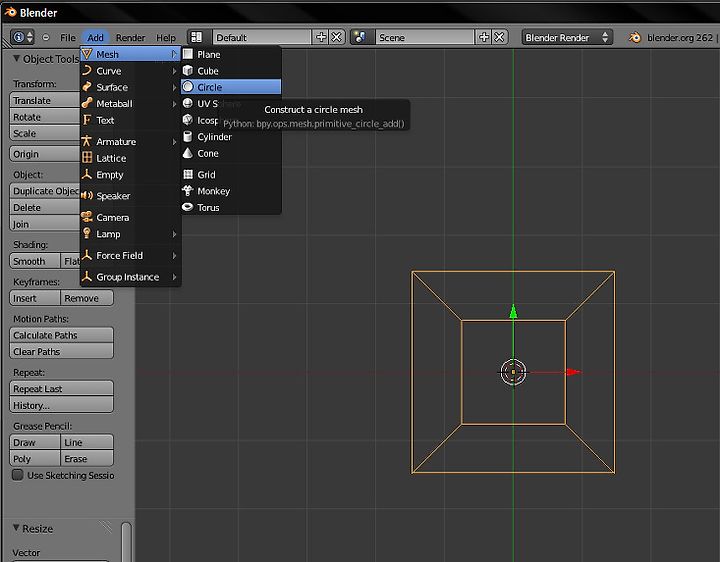Add a new screen layout with plus
The image size is (720, 562).
pos(321,37)
